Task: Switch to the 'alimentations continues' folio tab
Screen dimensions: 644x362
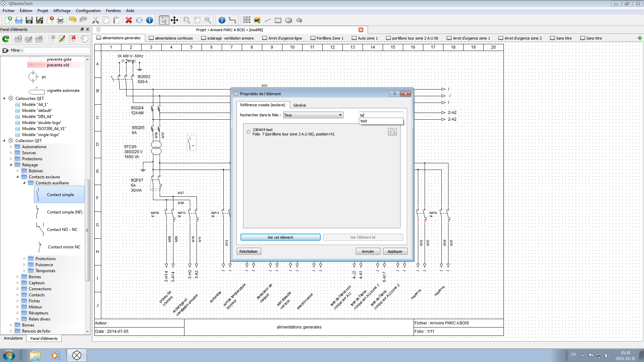Action: [171, 38]
